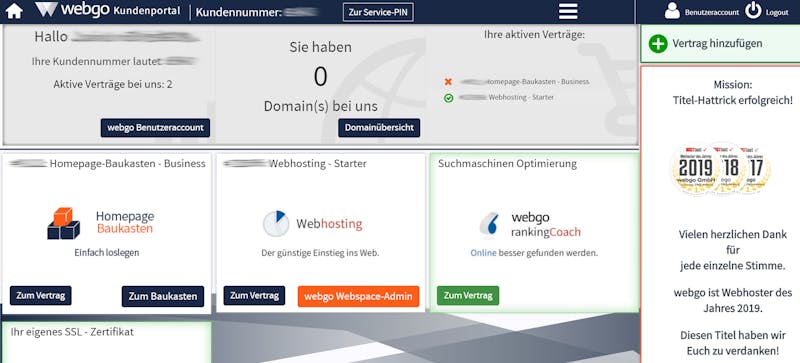Launch webgo Webspace-Admin orange button
The width and height of the screenshot is (800, 363).
click(x=358, y=296)
